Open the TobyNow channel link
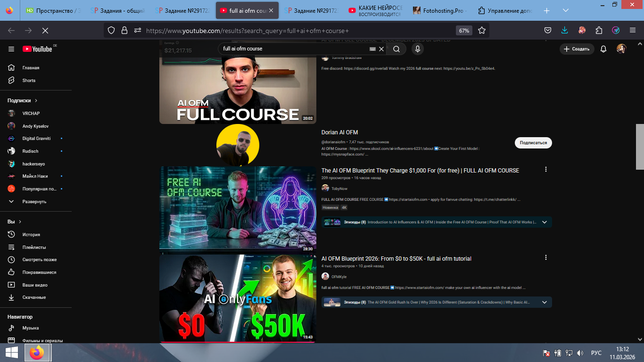The height and width of the screenshot is (362, 644). click(x=339, y=189)
